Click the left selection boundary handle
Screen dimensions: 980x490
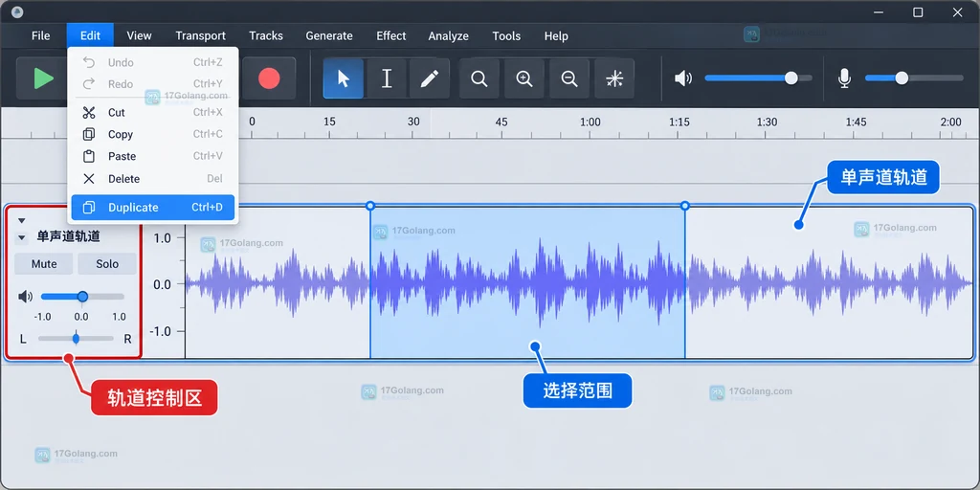pyautogui.click(x=370, y=206)
